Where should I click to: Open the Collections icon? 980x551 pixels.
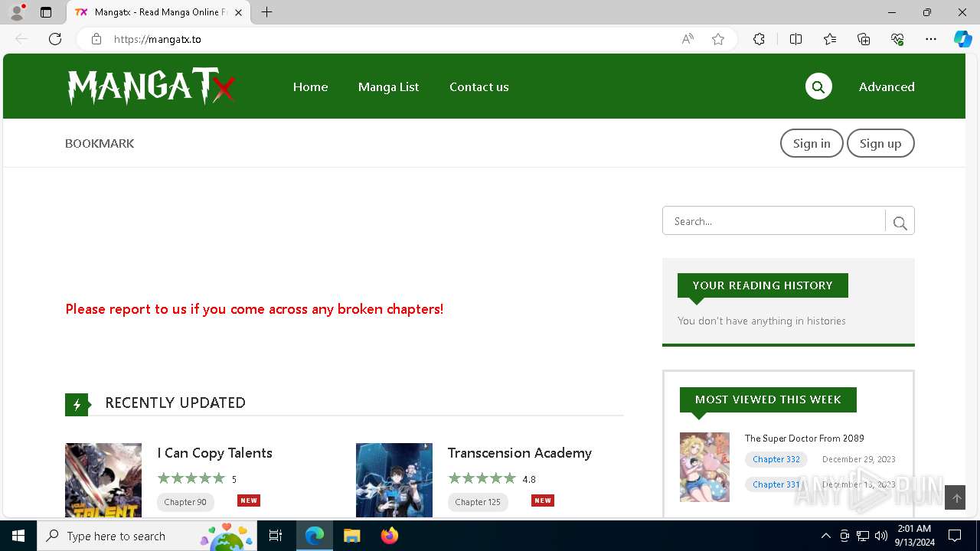click(864, 39)
